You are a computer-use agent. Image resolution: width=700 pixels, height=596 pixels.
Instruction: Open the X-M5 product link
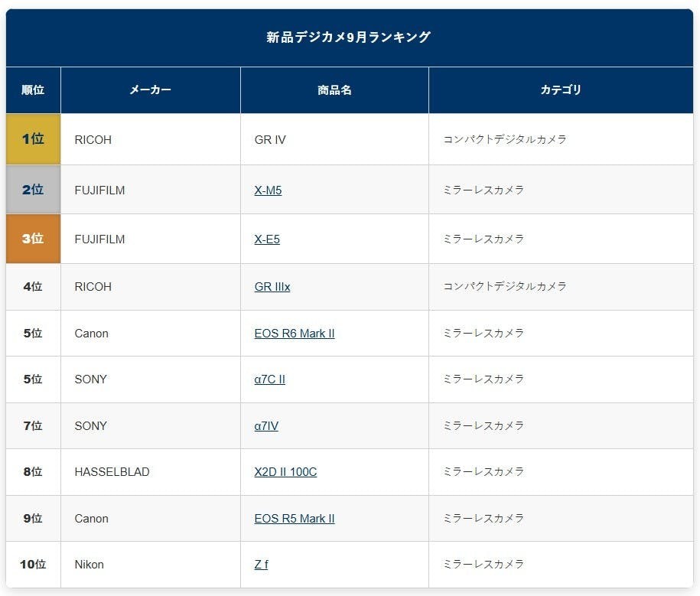point(268,191)
